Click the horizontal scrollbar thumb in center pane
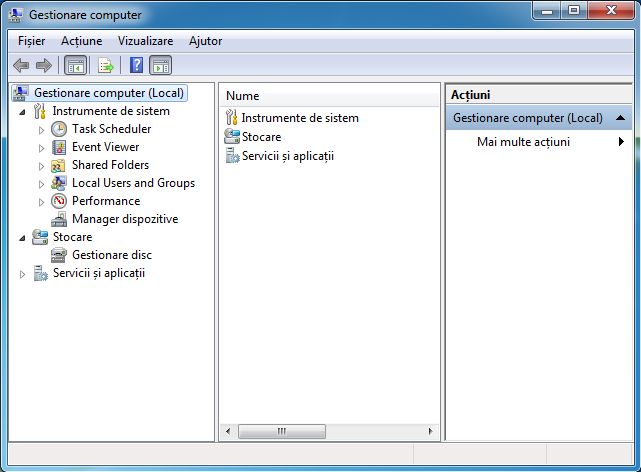 pos(282,431)
